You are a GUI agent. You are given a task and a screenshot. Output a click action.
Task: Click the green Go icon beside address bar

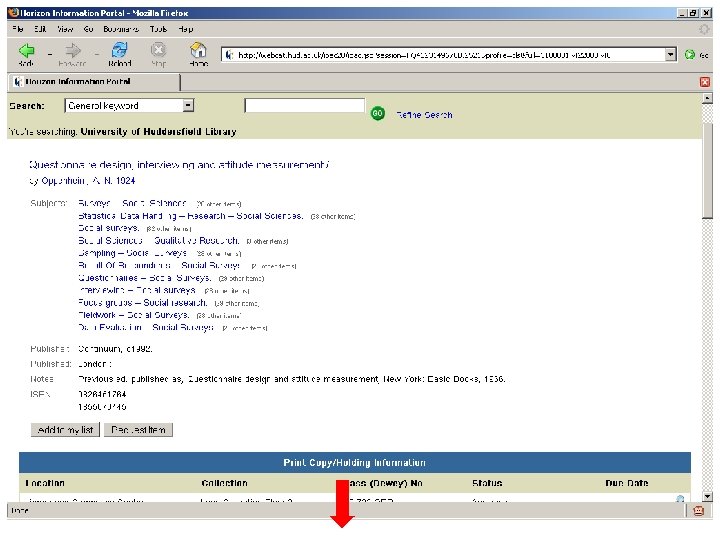689,55
